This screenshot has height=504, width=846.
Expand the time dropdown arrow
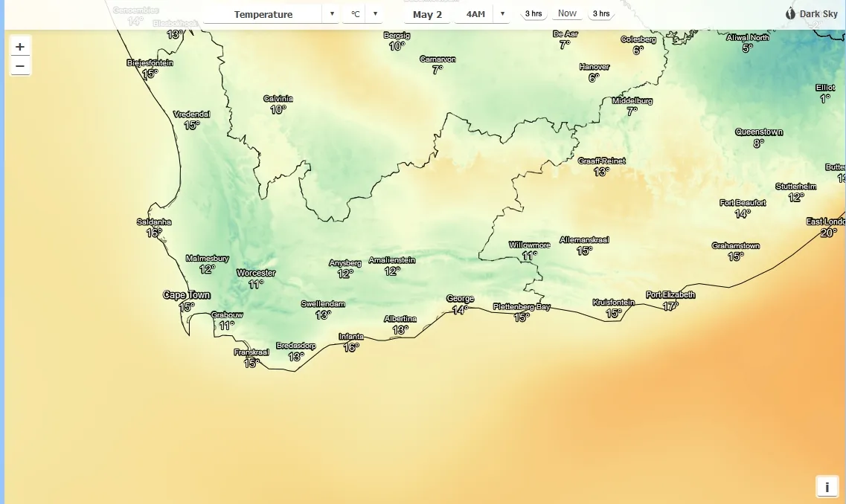pos(502,14)
